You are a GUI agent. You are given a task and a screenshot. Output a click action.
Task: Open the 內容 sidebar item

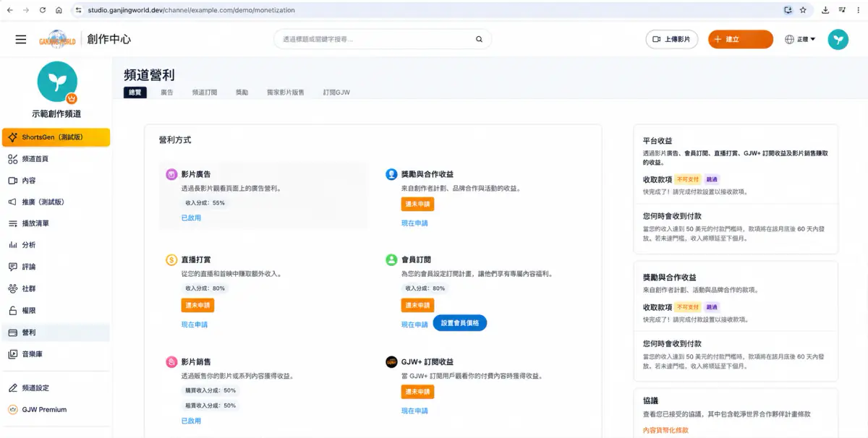pos(55,181)
